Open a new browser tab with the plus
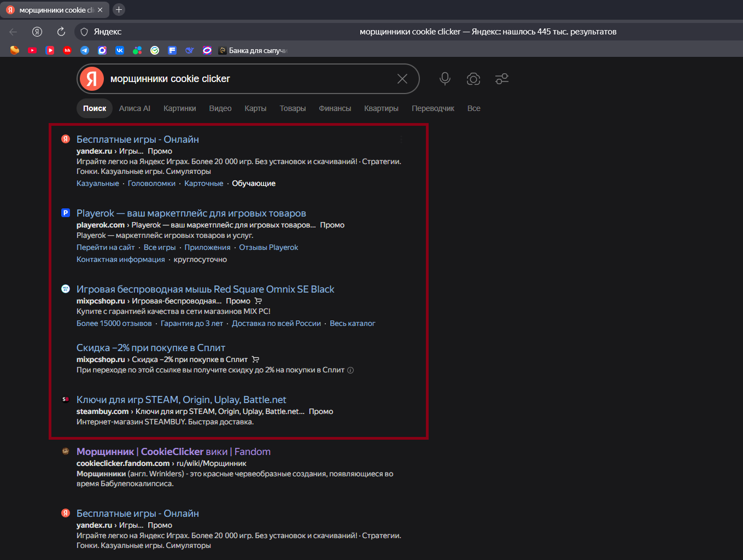The height and width of the screenshot is (560, 743). point(119,9)
